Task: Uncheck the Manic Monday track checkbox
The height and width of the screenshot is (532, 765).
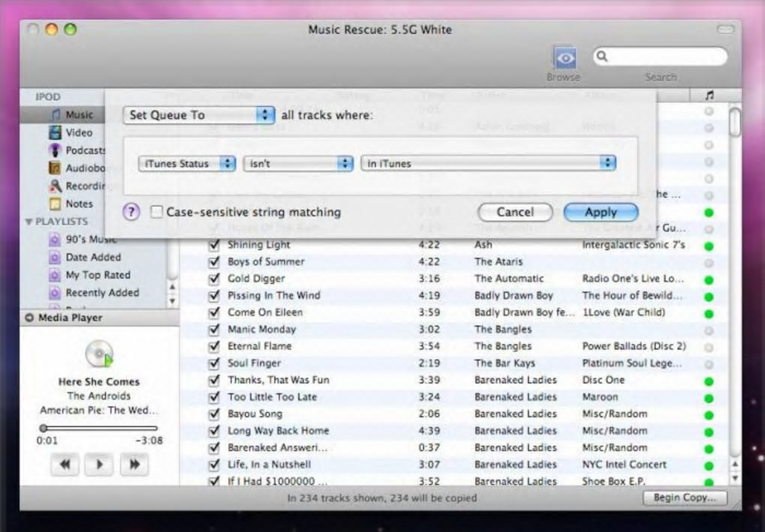Action: click(214, 329)
